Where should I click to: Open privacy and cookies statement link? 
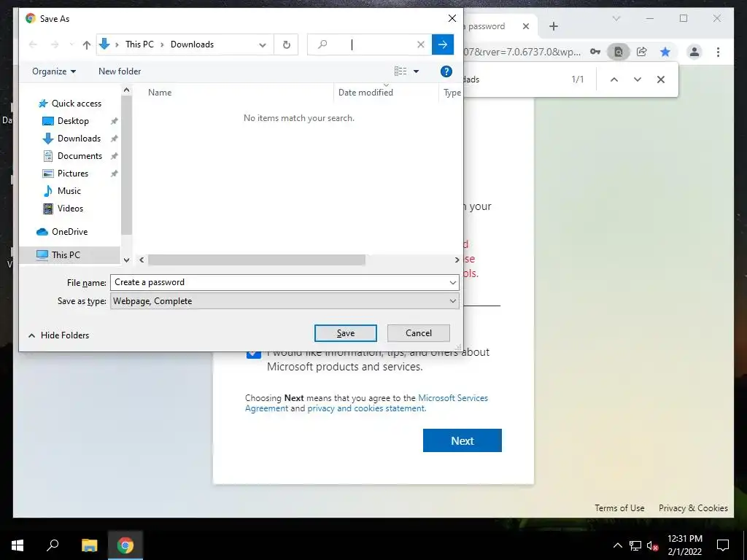click(x=366, y=408)
